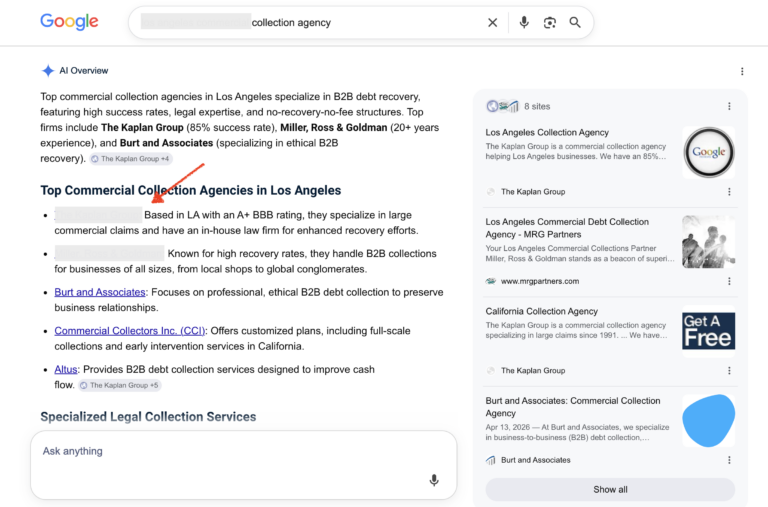Open three-dot menu for first The Kaplan Group source

[729, 192]
